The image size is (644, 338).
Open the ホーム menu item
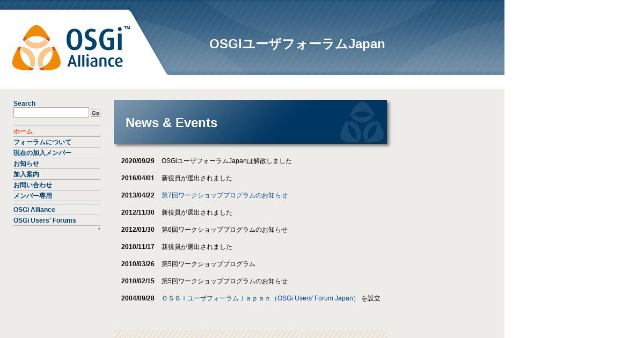coord(23,131)
